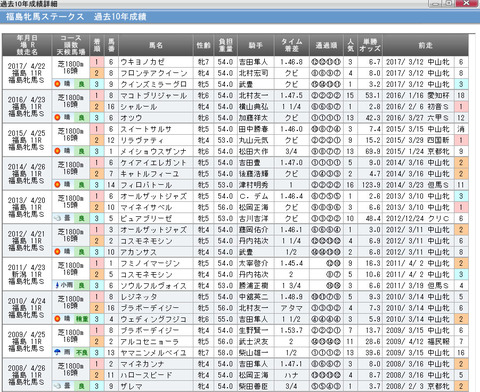This screenshot has width=480, height=392.
Task: Click horse name ウキヨノカゼ
Action: click(143, 62)
